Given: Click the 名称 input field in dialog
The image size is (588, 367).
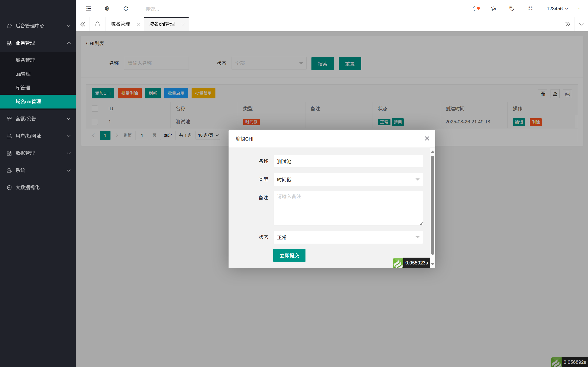Looking at the screenshot, I should (348, 161).
